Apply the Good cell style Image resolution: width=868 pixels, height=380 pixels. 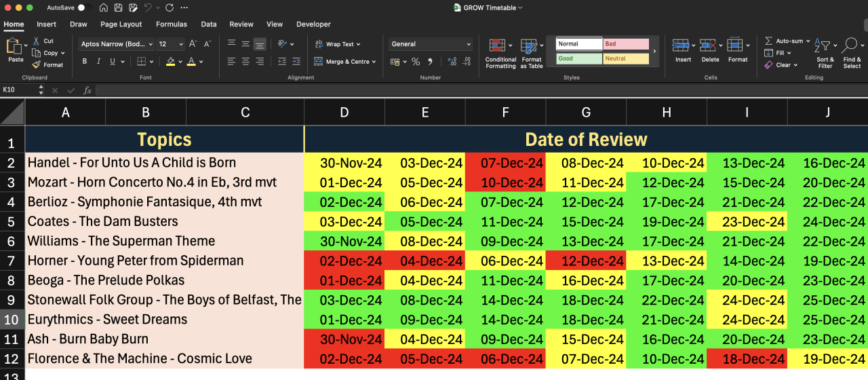(x=579, y=59)
